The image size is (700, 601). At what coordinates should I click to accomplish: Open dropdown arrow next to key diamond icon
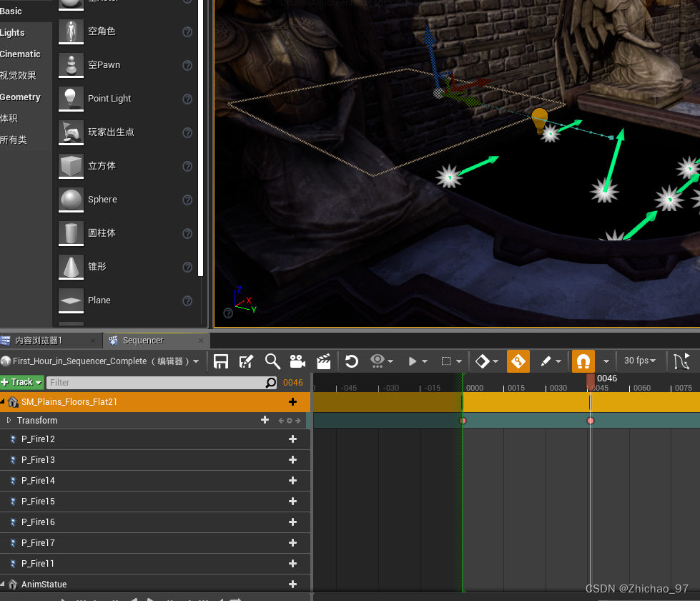point(496,361)
